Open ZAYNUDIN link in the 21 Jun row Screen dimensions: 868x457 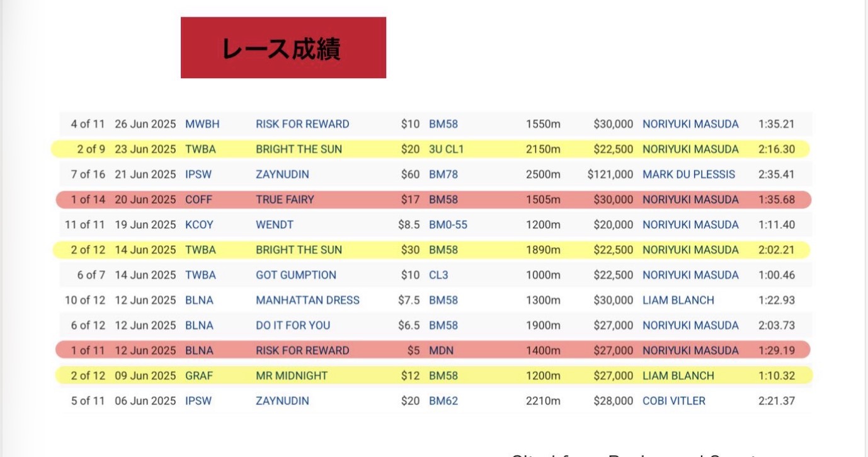pyautogui.click(x=282, y=175)
